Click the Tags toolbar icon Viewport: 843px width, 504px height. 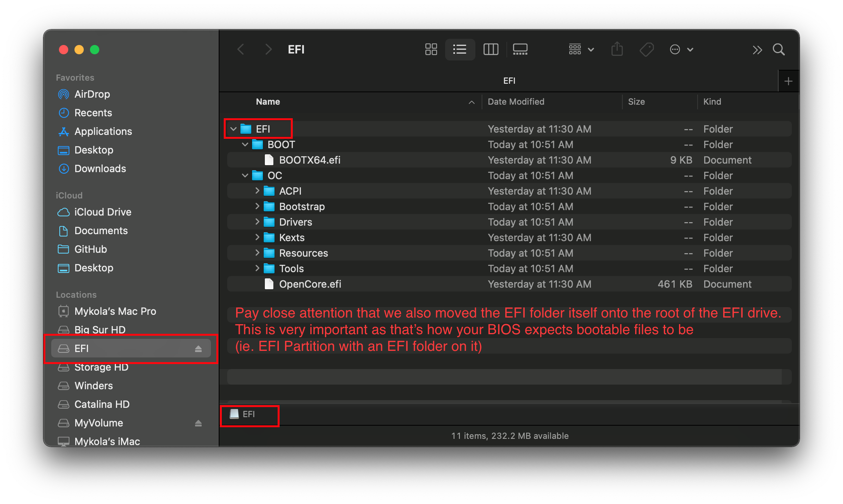646,49
